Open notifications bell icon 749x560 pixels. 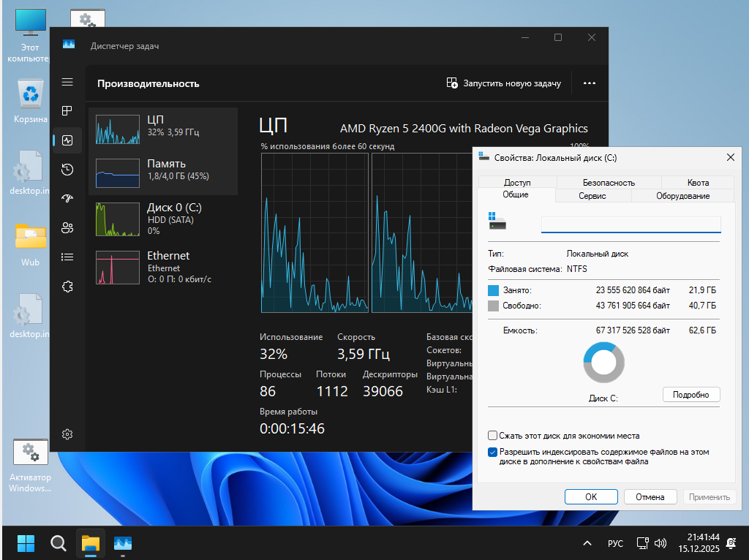pyautogui.click(x=731, y=542)
